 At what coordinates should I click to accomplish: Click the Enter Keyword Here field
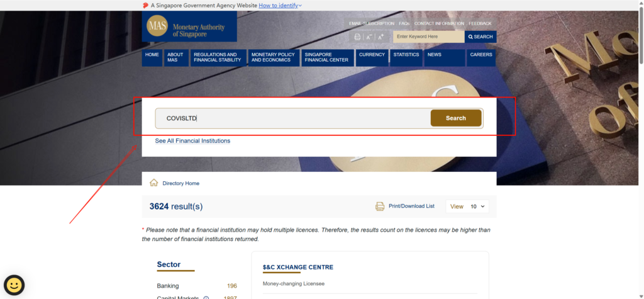tap(428, 37)
